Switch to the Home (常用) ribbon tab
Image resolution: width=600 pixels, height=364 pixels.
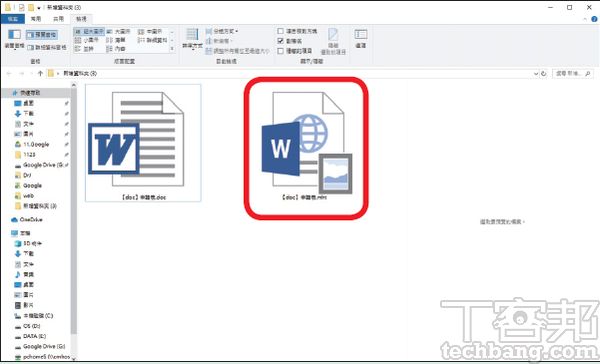pyautogui.click(x=36, y=19)
